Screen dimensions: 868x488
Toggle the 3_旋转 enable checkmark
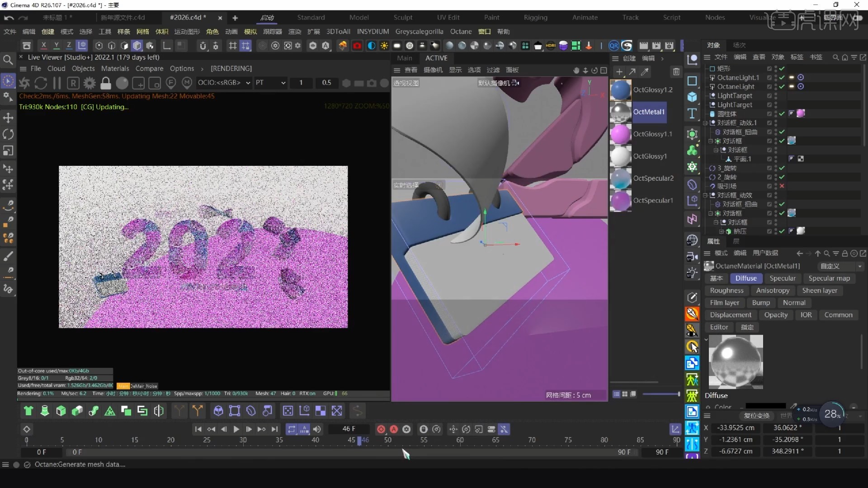pos(782,168)
